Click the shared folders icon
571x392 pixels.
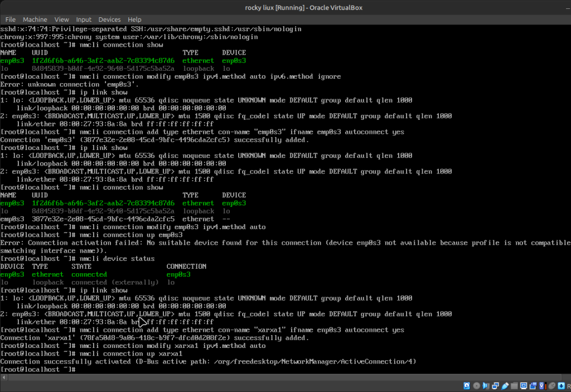514,386
